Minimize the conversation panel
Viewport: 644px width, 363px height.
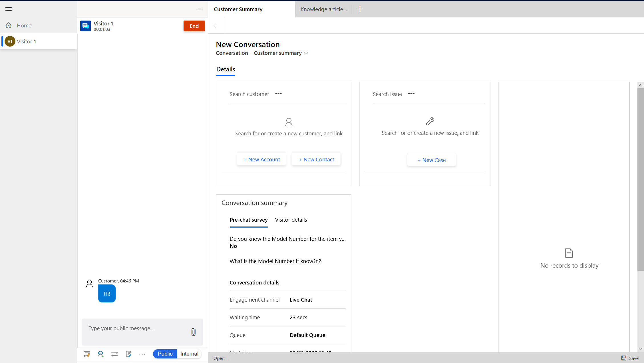pyautogui.click(x=200, y=9)
